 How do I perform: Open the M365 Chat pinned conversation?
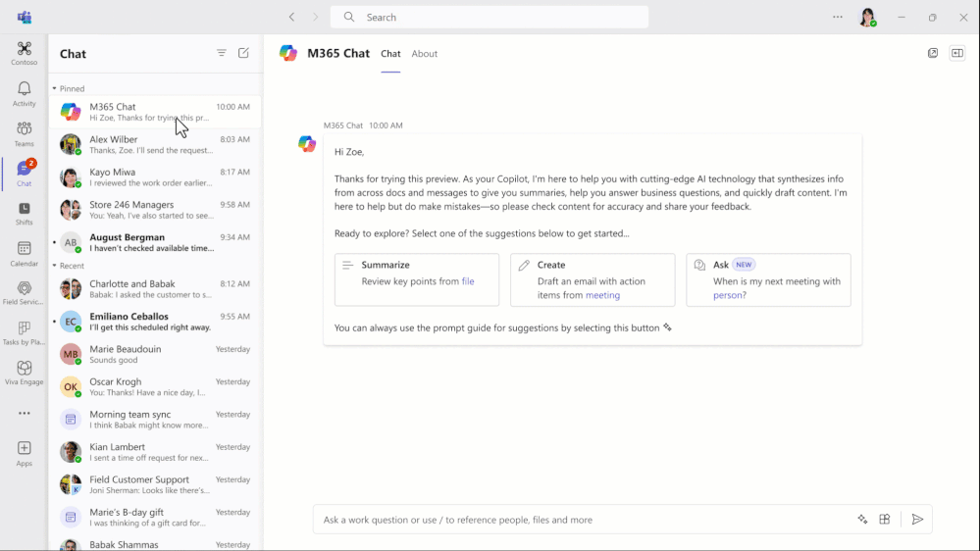155,112
